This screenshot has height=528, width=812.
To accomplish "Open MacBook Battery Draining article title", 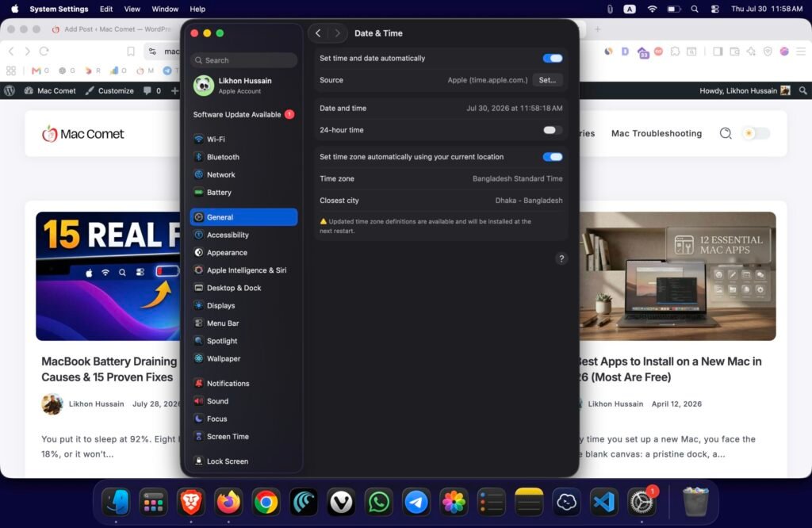I will pos(109,369).
